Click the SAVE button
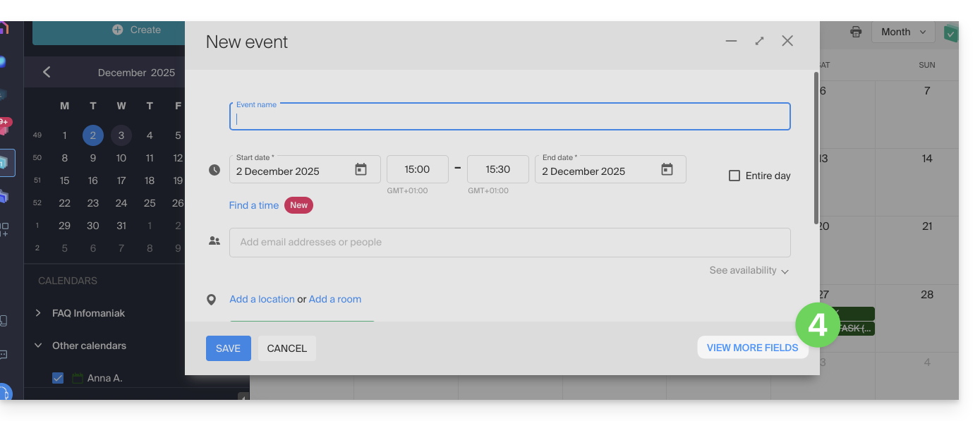980x421 pixels. 228,348
